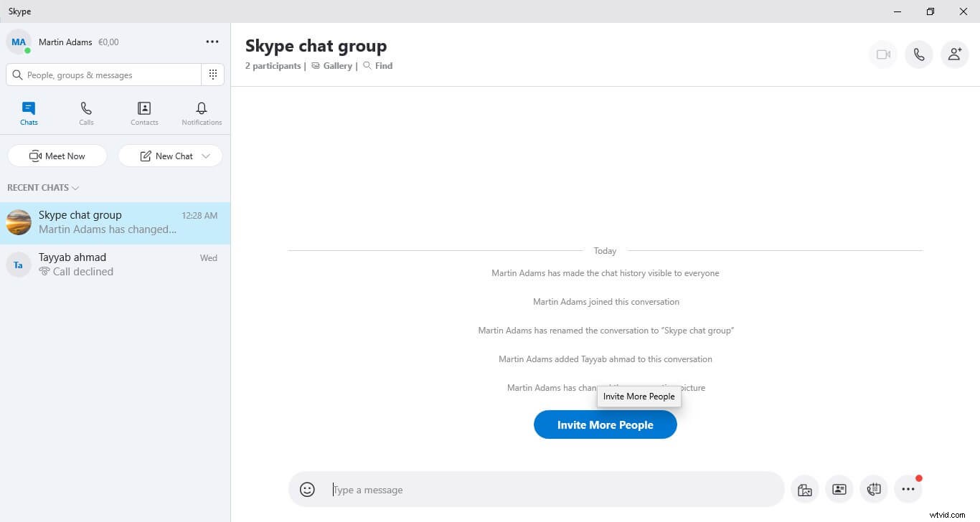Switch to the Calls tab
This screenshot has width=980, height=522.
click(86, 113)
